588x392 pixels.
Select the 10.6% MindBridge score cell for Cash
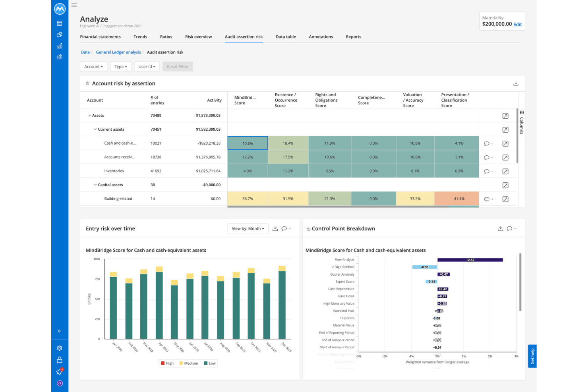coord(248,143)
